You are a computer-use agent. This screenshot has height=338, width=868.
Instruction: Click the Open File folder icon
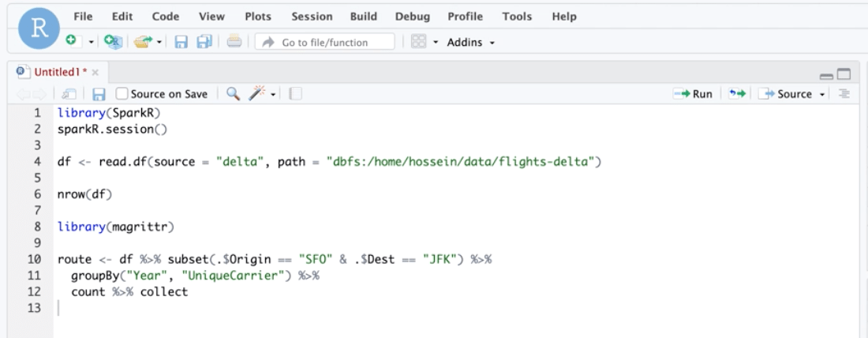pyautogui.click(x=142, y=42)
